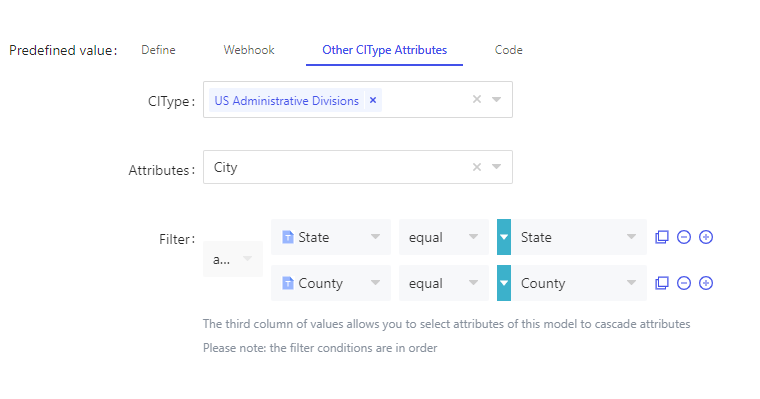This screenshot has width=760, height=399.
Task: Toggle State value type teal selector
Action: (x=504, y=237)
